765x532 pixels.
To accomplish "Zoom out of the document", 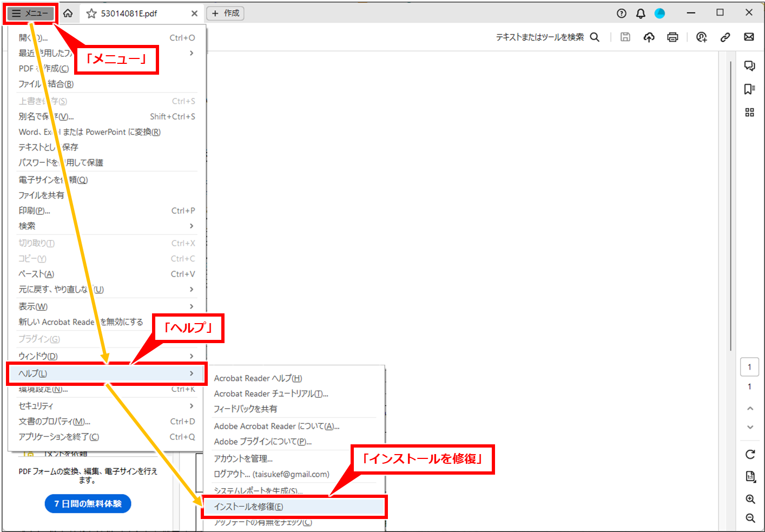I will coord(750,518).
